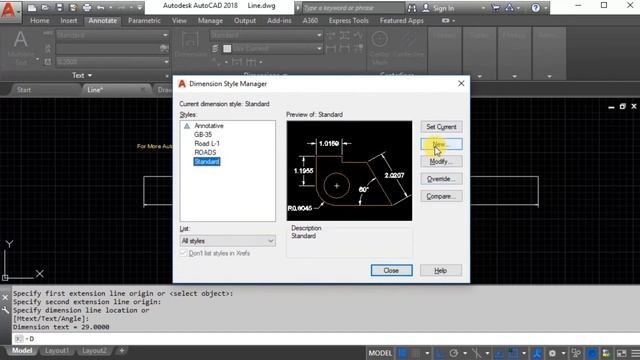640x360 pixels.
Task: Toggle object snap tracking in status bar
Action: coord(499,353)
